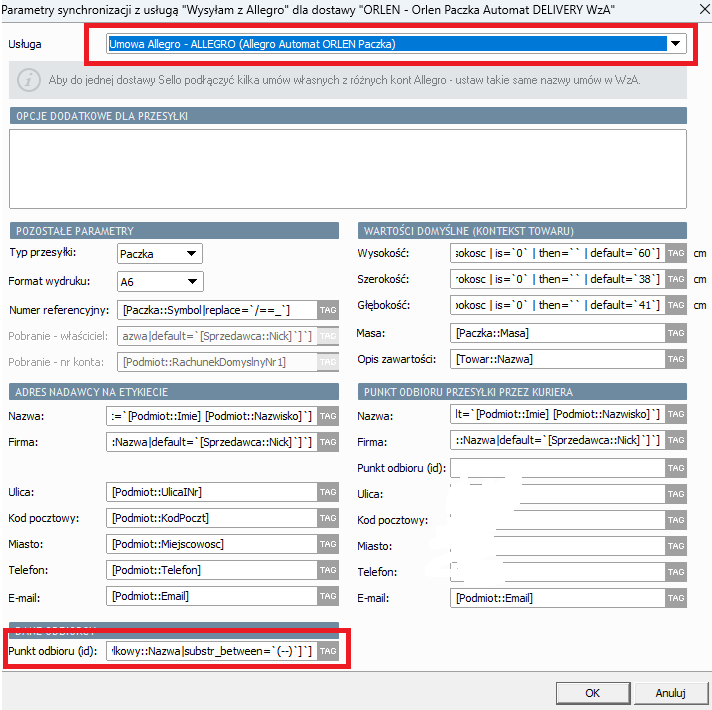
Task: Click TAG button for sender E-mail field
Action: pos(328,596)
